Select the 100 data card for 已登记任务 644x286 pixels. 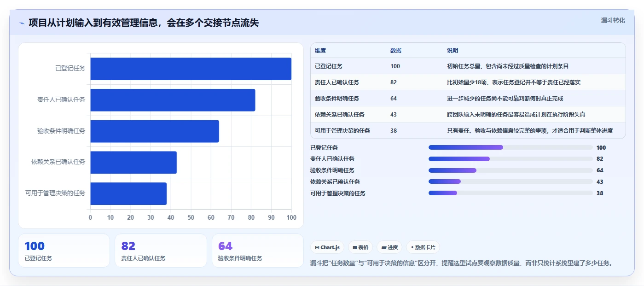click(x=64, y=251)
